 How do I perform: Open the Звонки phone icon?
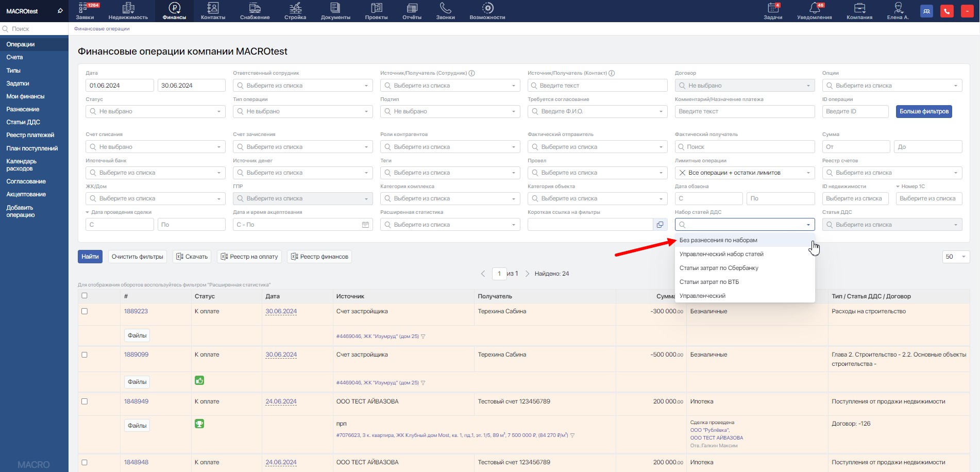coord(445,8)
